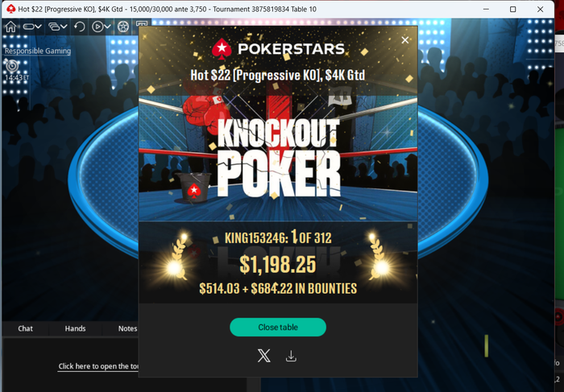Click the PokerStars logo in the popup
This screenshot has width=564, height=392.
point(278,49)
